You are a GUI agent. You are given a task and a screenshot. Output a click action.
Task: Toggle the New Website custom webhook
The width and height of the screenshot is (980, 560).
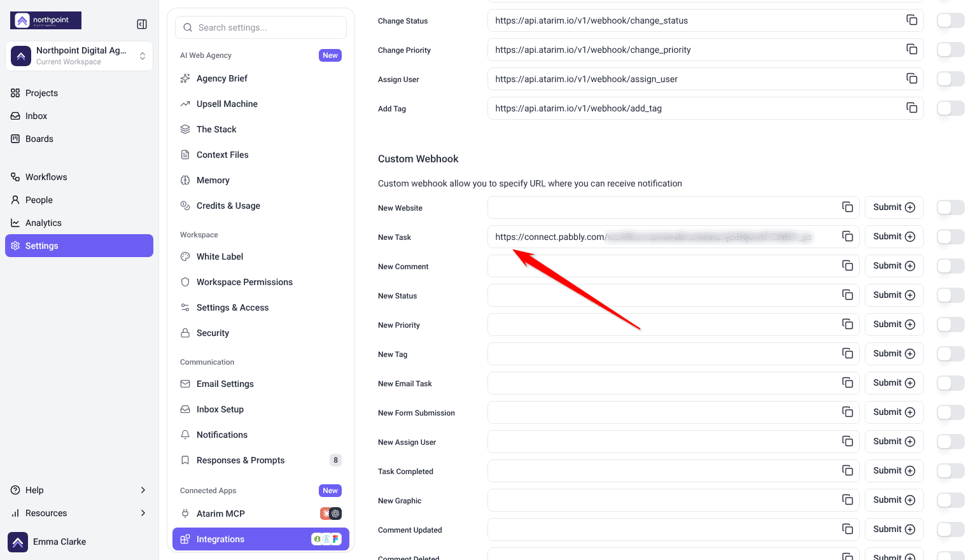pyautogui.click(x=951, y=207)
